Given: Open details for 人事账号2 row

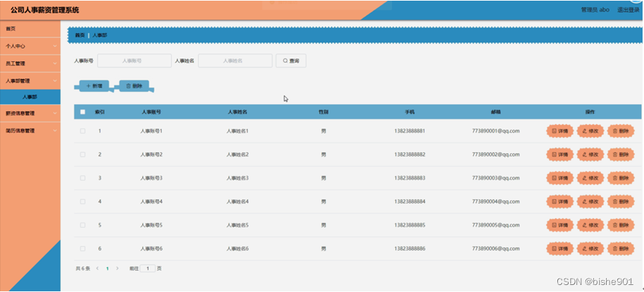Looking at the screenshot, I should [x=560, y=155].
